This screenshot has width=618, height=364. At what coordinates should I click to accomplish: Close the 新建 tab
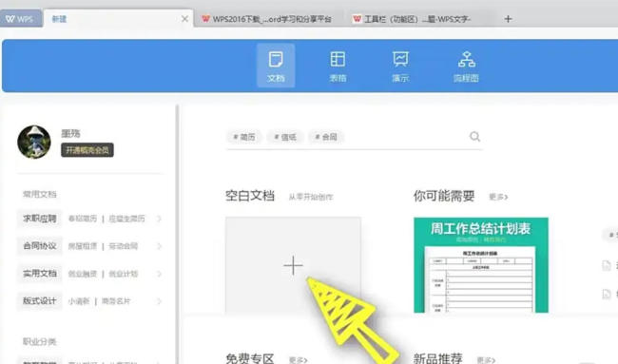[184, 19]
